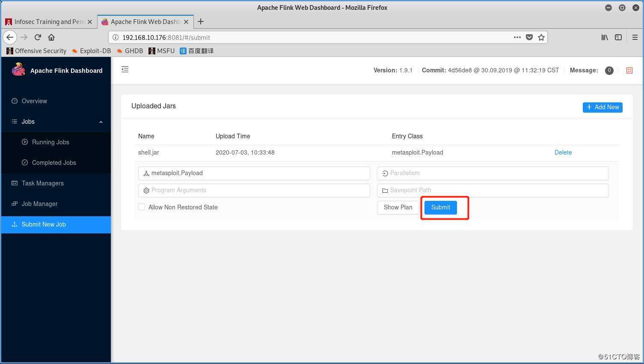644x364 pixels.
Task: Click the Jobs list icon in sidebar
Action: tap(15, 122)
